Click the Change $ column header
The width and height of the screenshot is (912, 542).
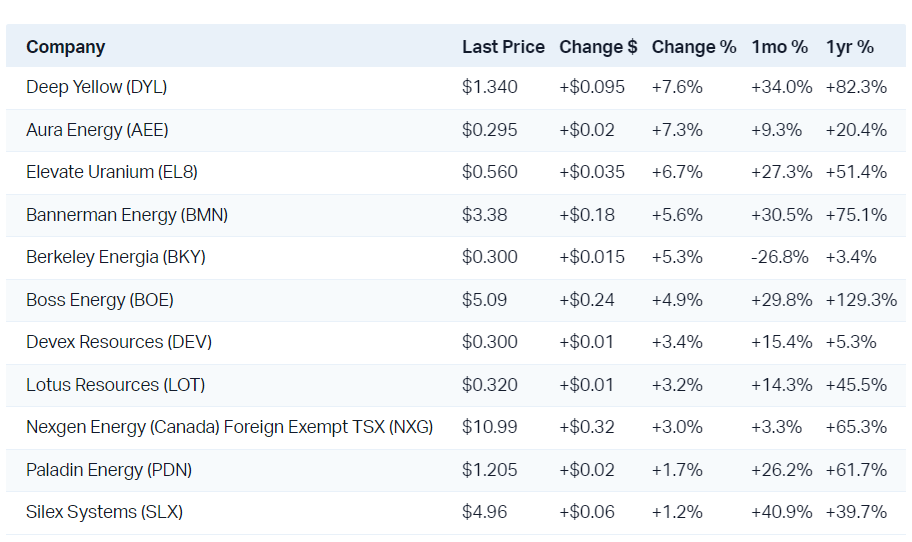598,47
